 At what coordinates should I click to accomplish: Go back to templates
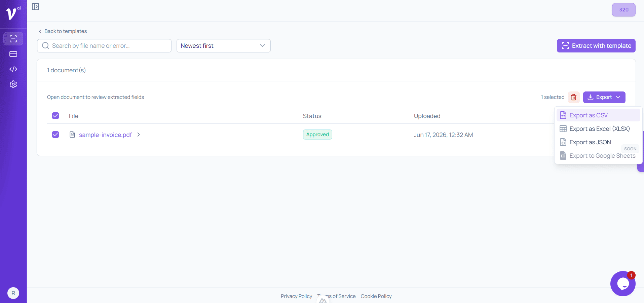coord(63,31)
